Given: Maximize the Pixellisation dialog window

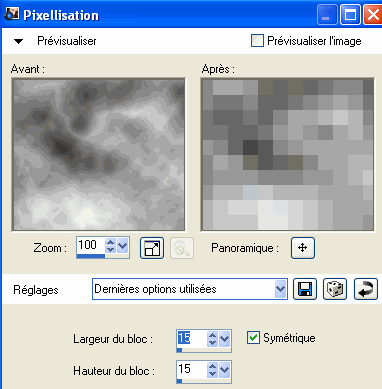Looking at the screenshot, I should [x=350, y=15].
